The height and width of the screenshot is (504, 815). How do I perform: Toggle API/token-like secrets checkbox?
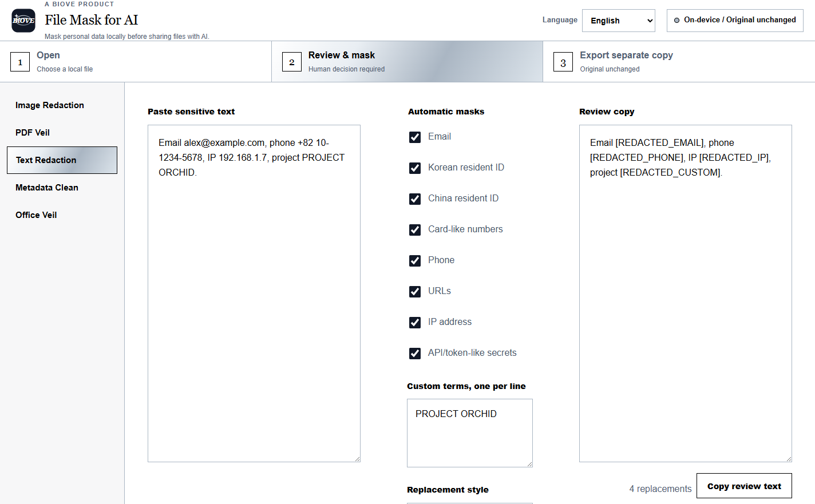[x=415, y=354]
